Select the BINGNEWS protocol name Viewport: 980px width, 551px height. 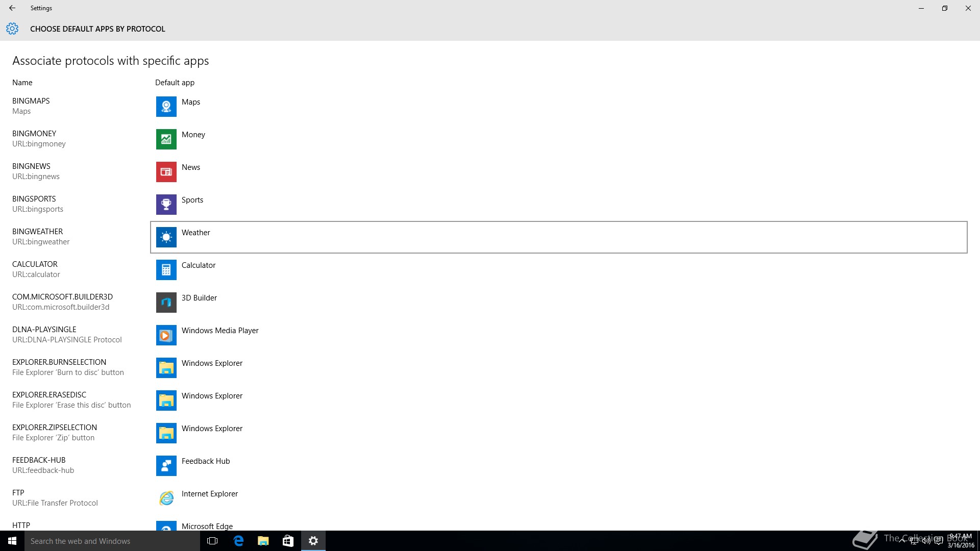click(31, 166)
